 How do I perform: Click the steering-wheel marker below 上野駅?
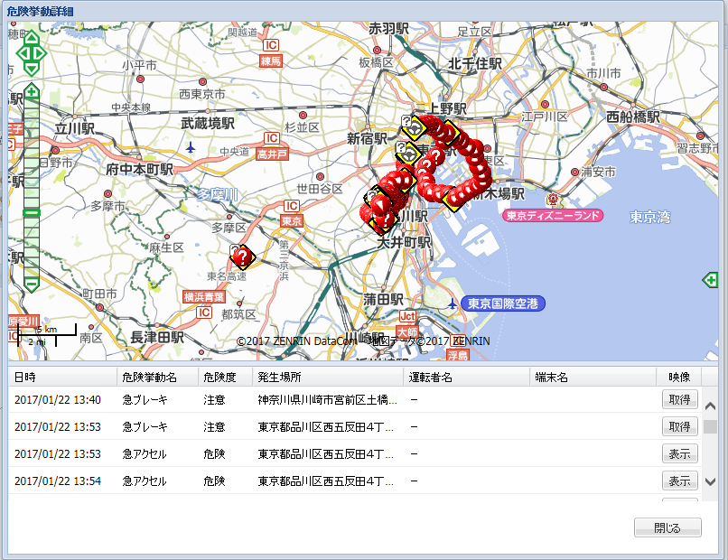point(413,126)
